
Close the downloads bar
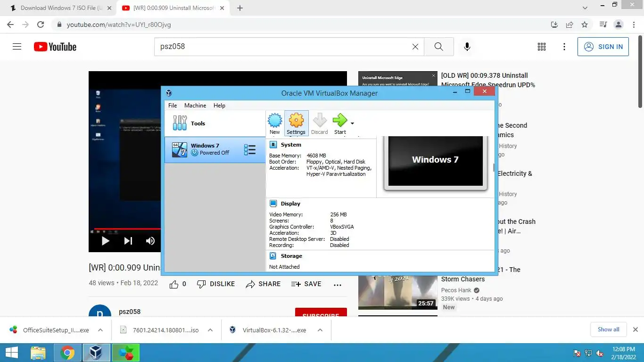pos(635,329)
